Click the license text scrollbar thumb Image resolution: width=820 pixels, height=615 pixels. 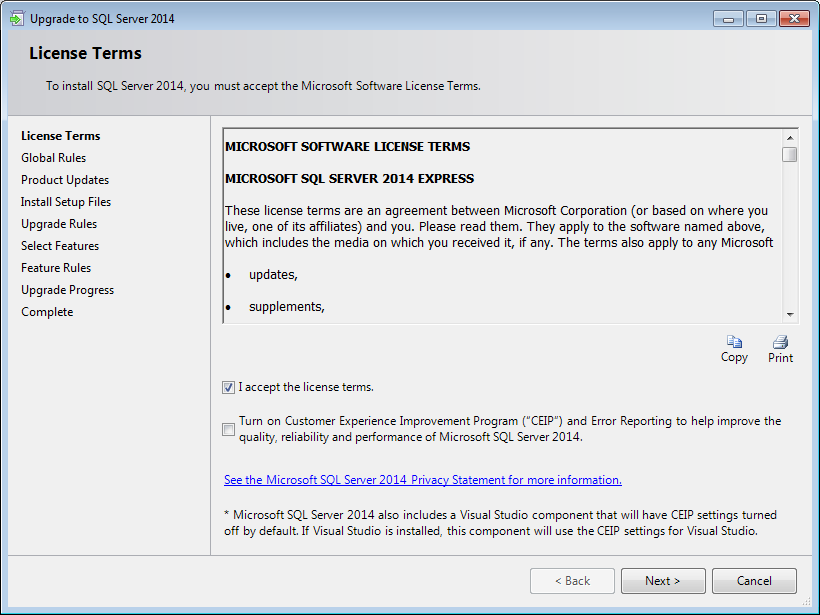tap(790, 155)
